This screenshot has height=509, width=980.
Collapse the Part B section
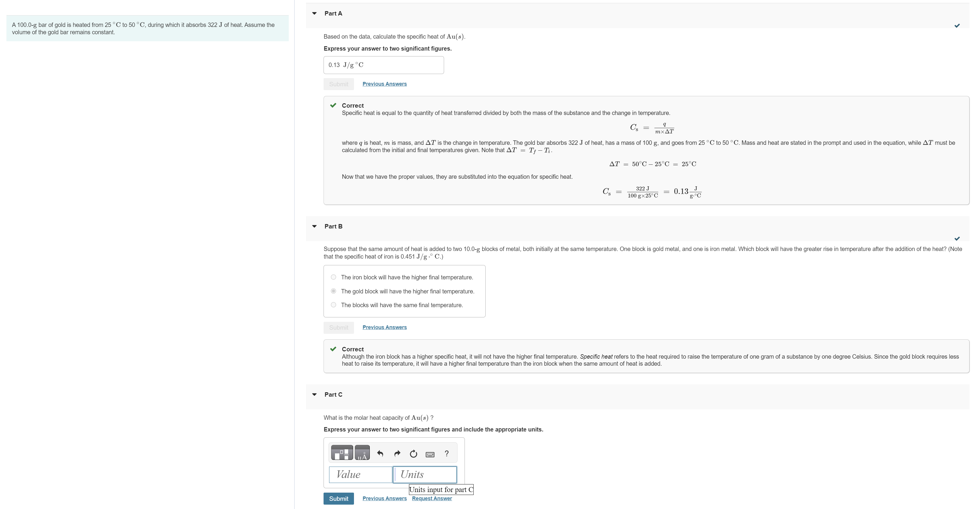pos(314,226)
